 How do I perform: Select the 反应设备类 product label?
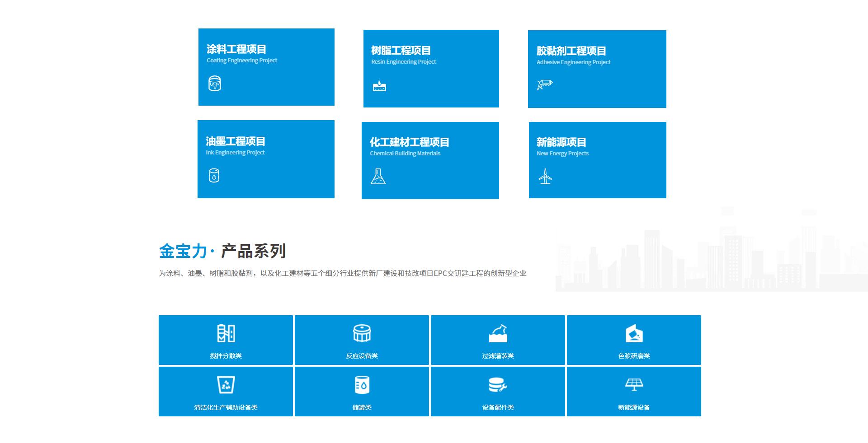[x=362, y=356]
